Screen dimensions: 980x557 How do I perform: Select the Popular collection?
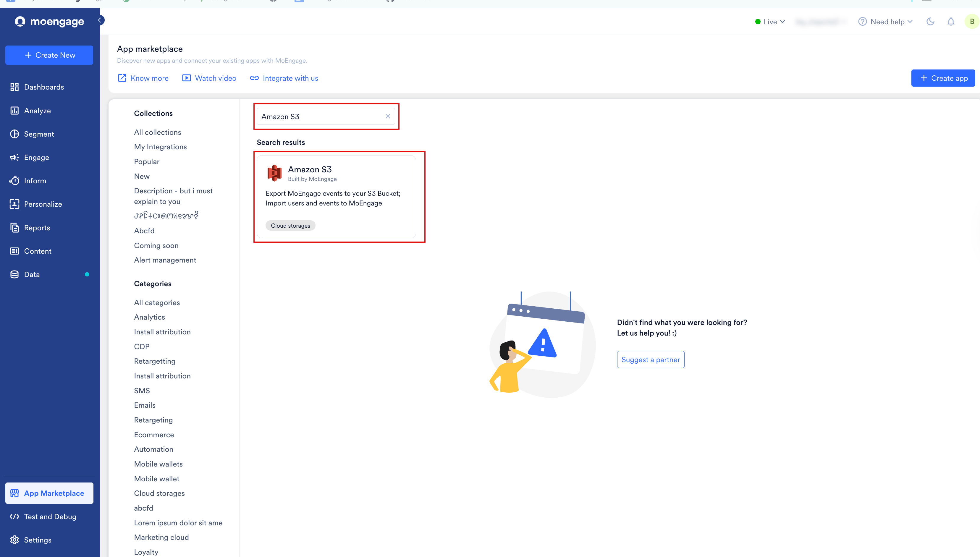(147, 161)
